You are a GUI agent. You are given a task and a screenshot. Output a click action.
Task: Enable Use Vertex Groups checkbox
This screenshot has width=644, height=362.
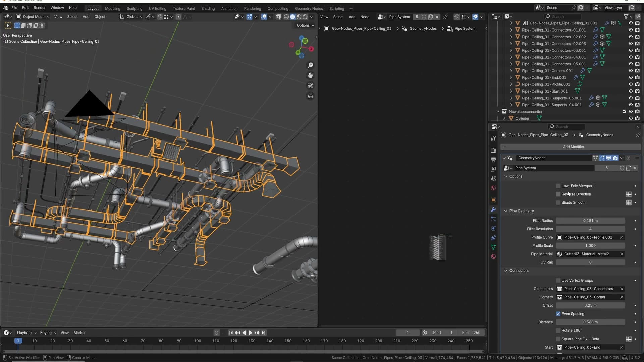pos(558,281)
